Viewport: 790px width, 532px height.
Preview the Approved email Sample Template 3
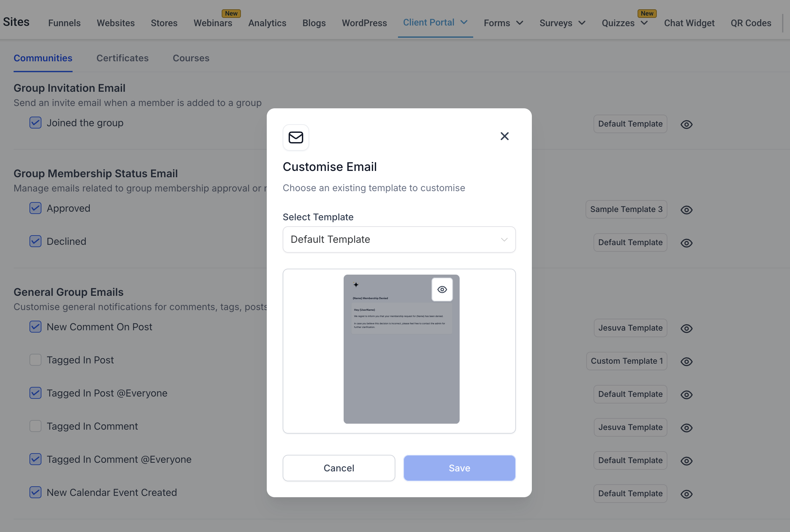pyautogui.click(x=686, y=210)
